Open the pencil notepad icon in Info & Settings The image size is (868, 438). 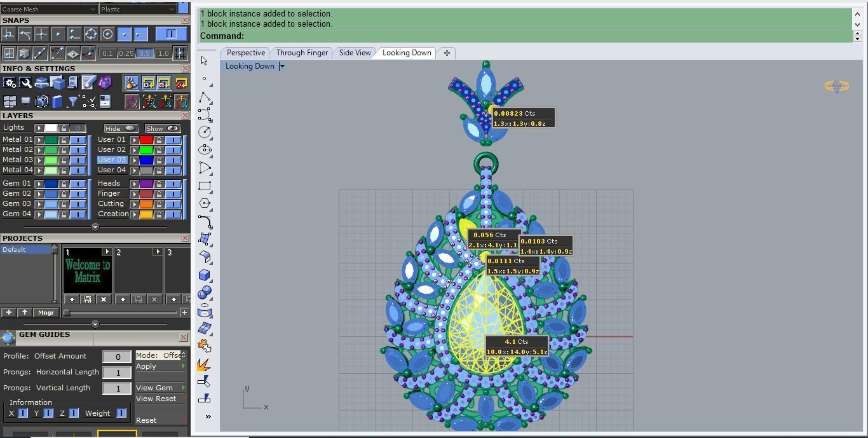pyautogui.click(x=88, y=83)
